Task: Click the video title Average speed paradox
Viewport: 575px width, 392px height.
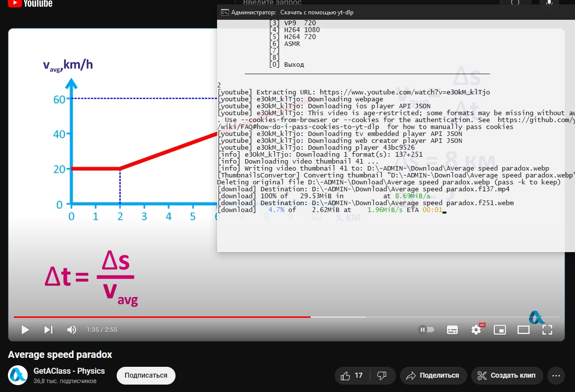Action: pyautogui.click(x=60, y=354)
